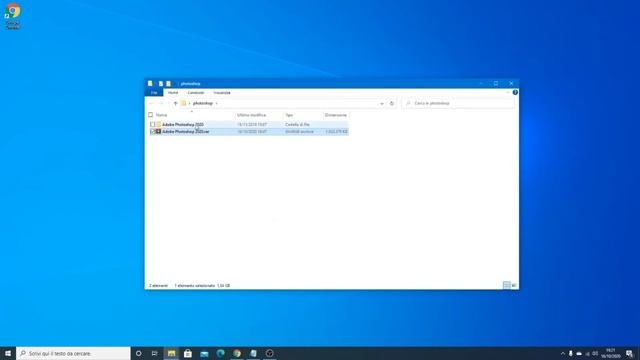Minimize the photoshop Explorer window

pyautogui.click(x=481, y=83)
